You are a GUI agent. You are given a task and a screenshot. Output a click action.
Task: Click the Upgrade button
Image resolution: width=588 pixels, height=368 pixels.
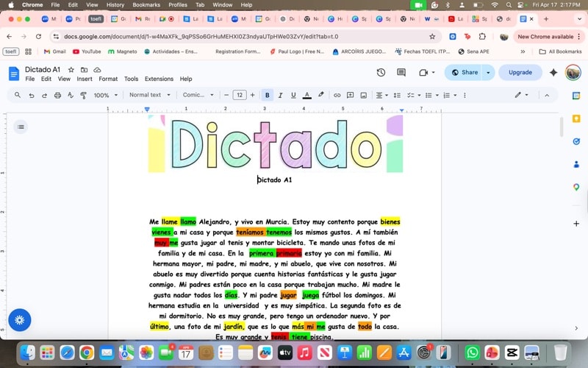point(520,72)
